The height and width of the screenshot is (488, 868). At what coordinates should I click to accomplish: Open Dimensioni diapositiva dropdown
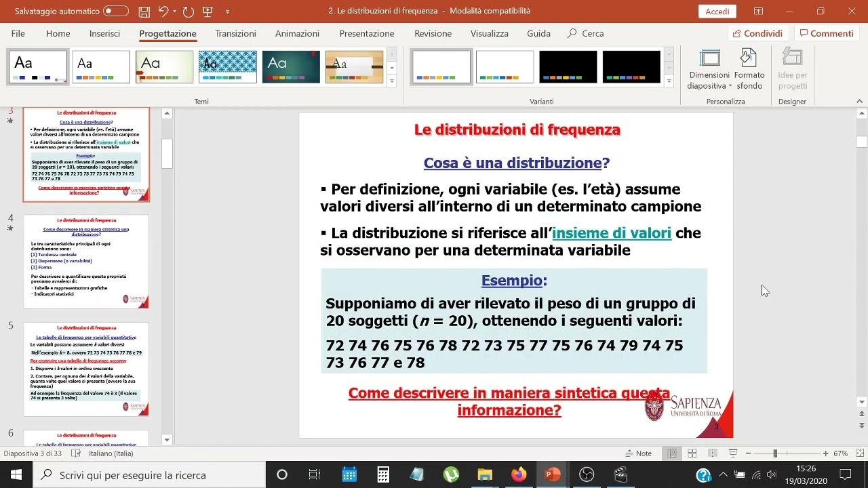[x=709, y=70]
